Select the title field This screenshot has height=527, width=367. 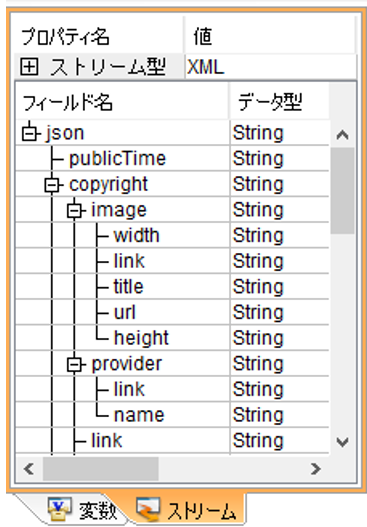[128, 287]
